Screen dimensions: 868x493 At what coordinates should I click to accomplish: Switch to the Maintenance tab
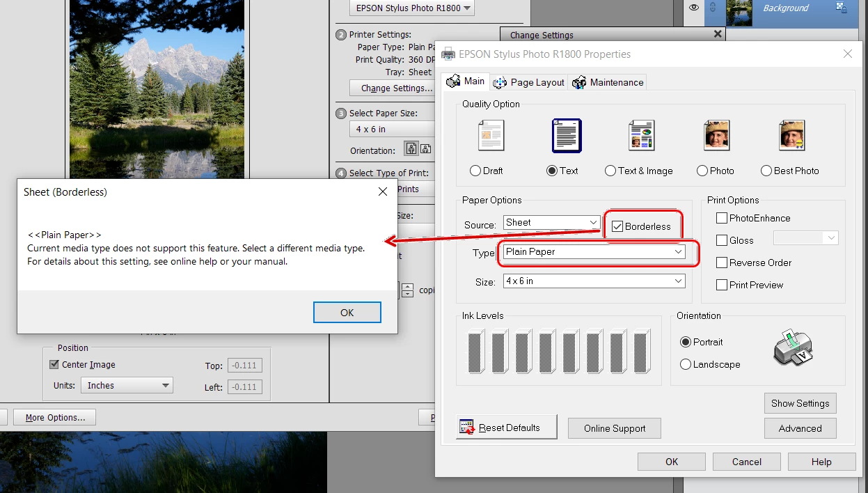608,82
